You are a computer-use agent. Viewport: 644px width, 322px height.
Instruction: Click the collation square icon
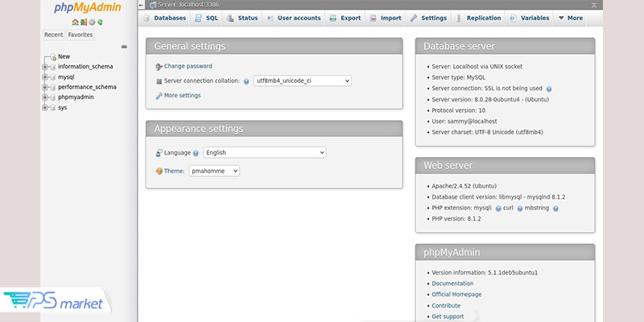[x=159, y=81]
